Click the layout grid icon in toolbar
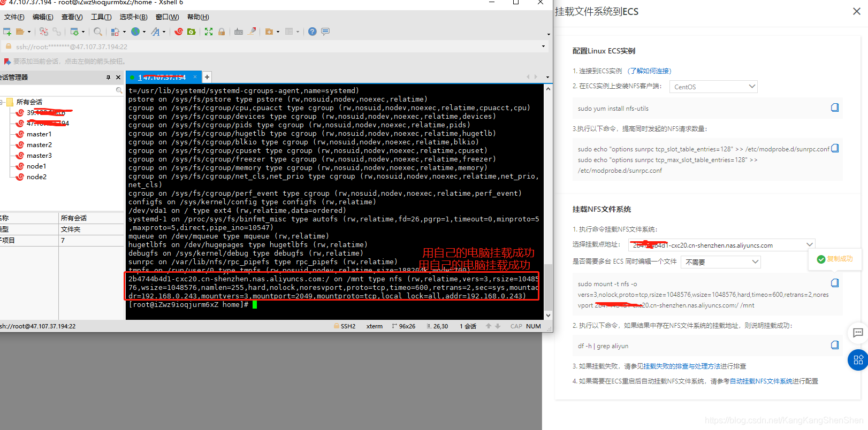The width and height of the screenshot is (868, 430). click(x=289, y=32)
